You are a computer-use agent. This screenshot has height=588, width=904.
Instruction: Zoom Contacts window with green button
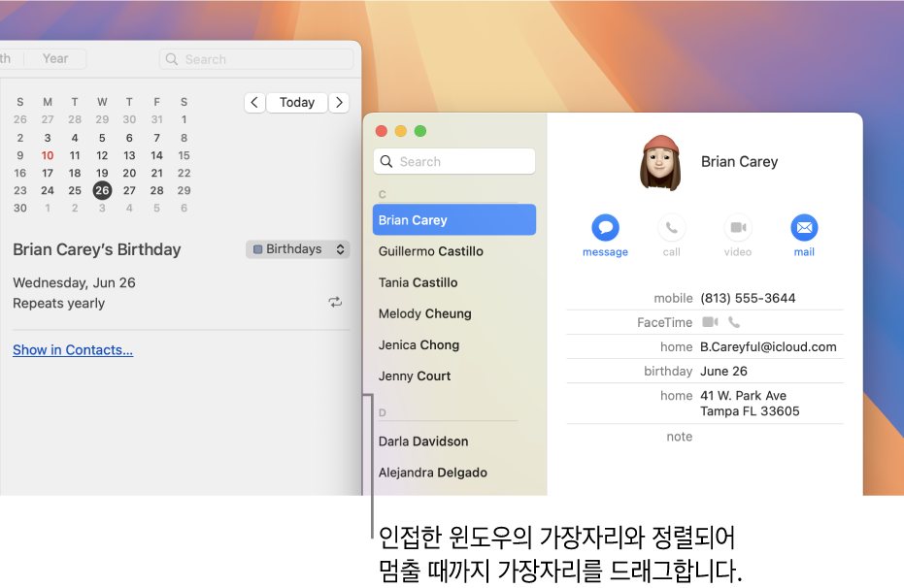click(420, 131)
